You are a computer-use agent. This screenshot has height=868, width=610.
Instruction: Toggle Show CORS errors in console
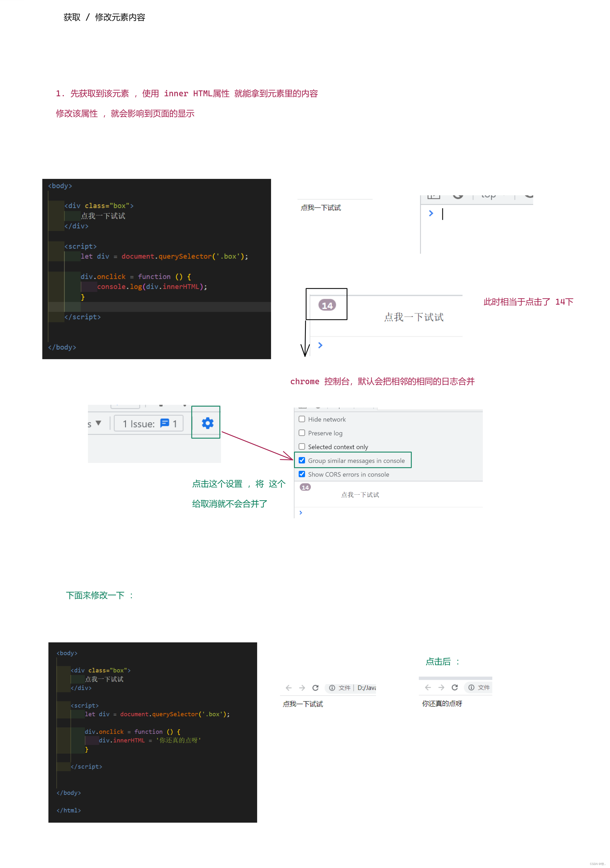[x=301, y=474]
